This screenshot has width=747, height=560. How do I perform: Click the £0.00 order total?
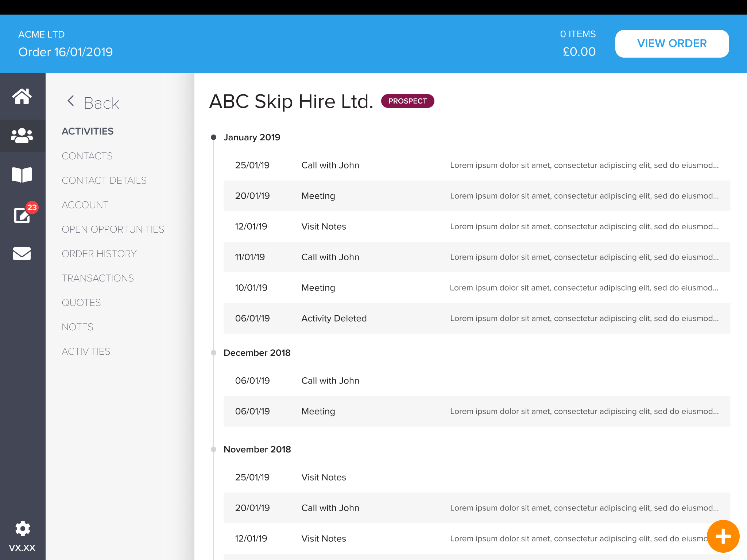point(579,52)
